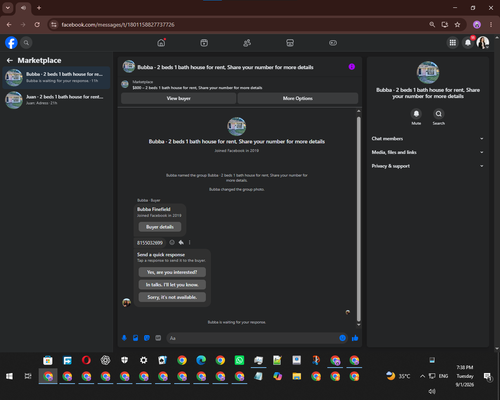Open the Chrome profile avatar
This screenshot has height=400, width=500.
[x=477, y=25]
